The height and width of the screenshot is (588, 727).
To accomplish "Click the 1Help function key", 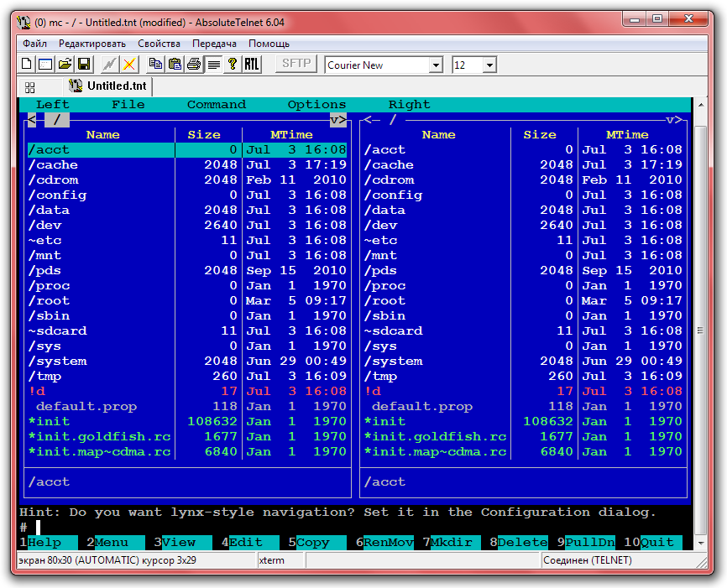I will (48, 542).
